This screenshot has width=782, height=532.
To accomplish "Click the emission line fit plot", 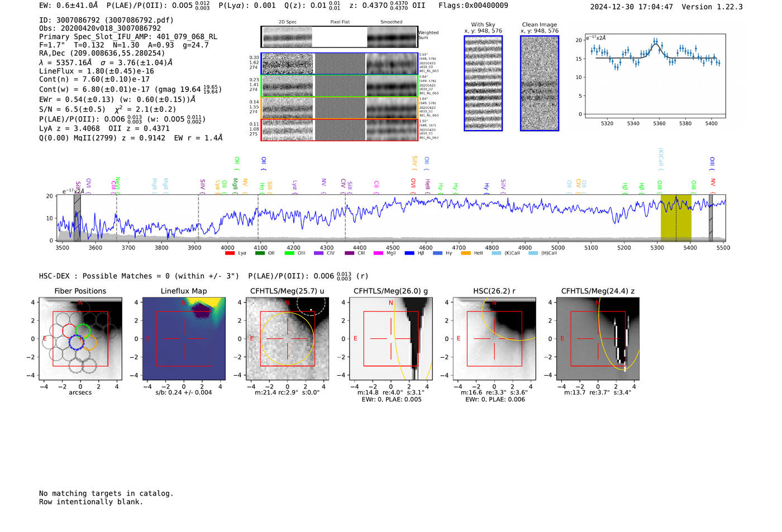I will tap(655, 76).
